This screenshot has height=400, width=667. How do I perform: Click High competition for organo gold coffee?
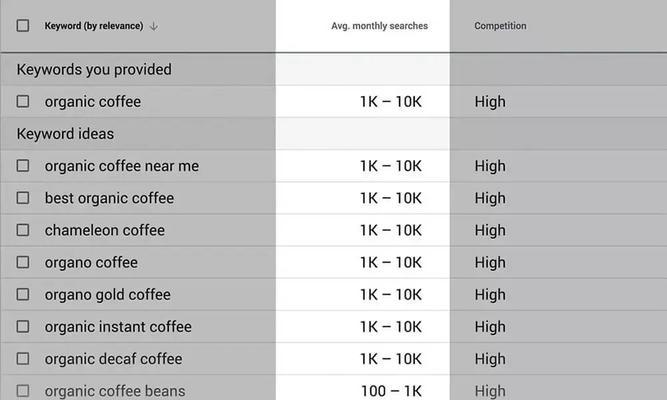490,294
